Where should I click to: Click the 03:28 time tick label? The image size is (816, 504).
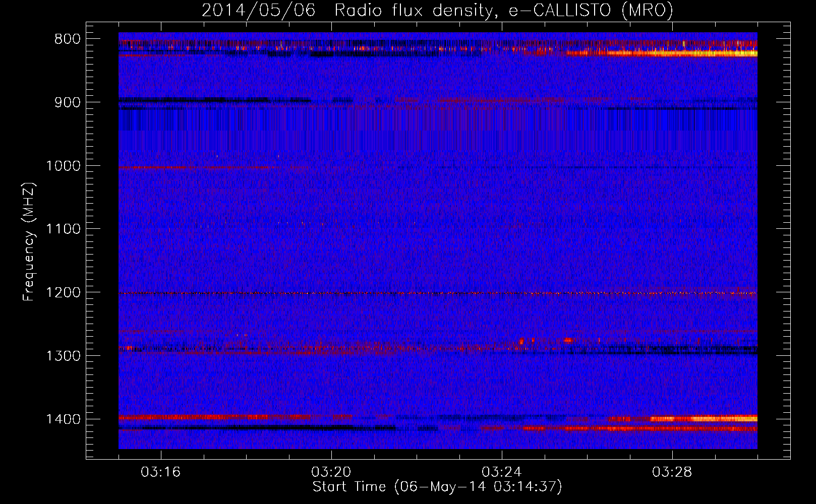tap(672, 472)
